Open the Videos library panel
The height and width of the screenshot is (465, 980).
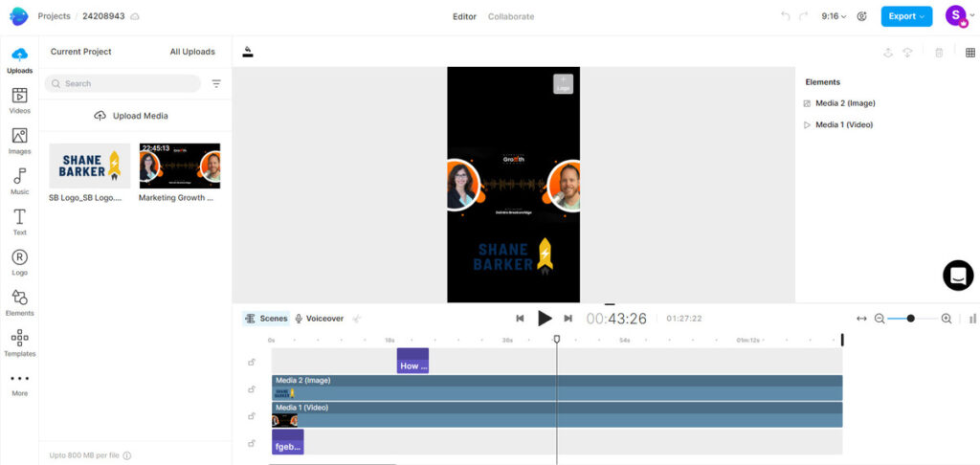click(19, 100)
